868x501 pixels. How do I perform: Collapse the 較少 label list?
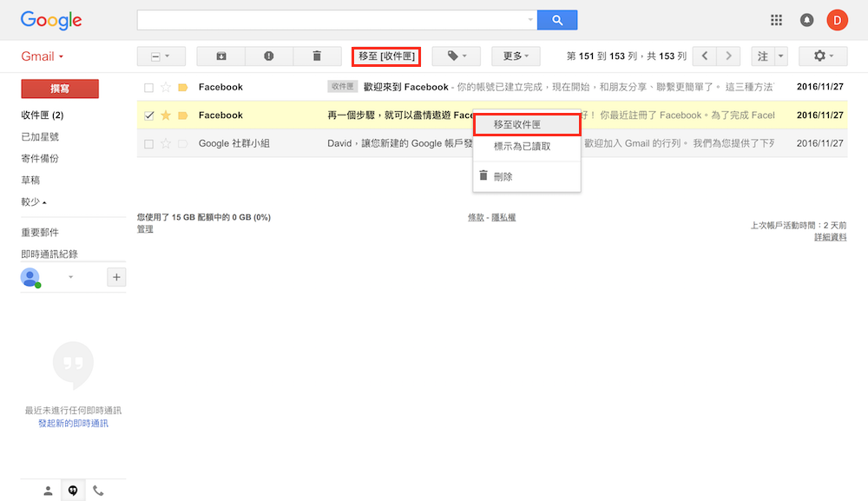pyautogui.click(x=33, y=201)
